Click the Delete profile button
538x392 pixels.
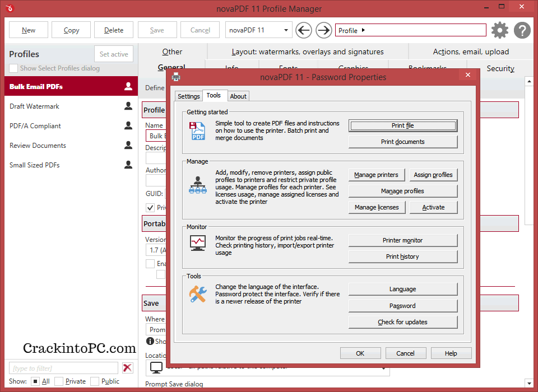coord(114,30)
